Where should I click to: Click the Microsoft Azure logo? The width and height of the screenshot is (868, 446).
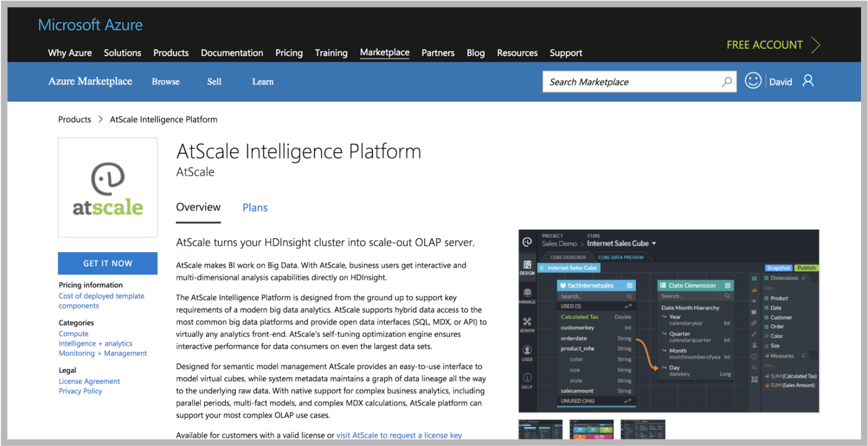pos(90,25)
